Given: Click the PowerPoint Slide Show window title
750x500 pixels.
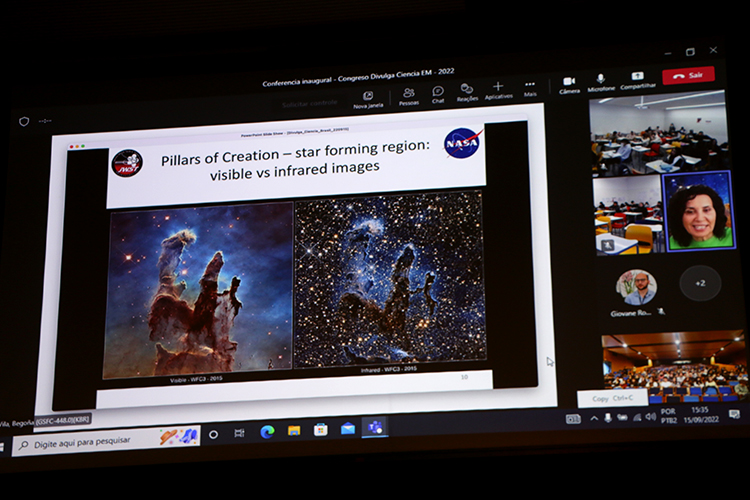Looking at the screenshot, I should pyautogui.click(x=295, y=132).
